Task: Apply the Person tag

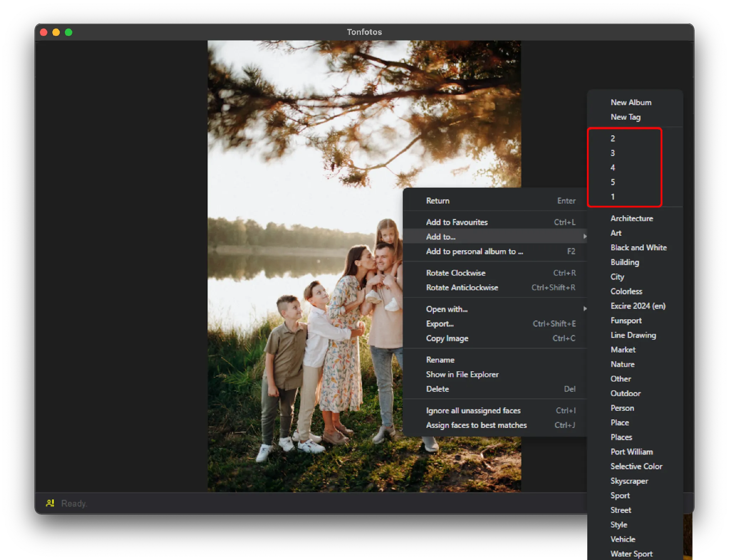Action: click(635, 408)
